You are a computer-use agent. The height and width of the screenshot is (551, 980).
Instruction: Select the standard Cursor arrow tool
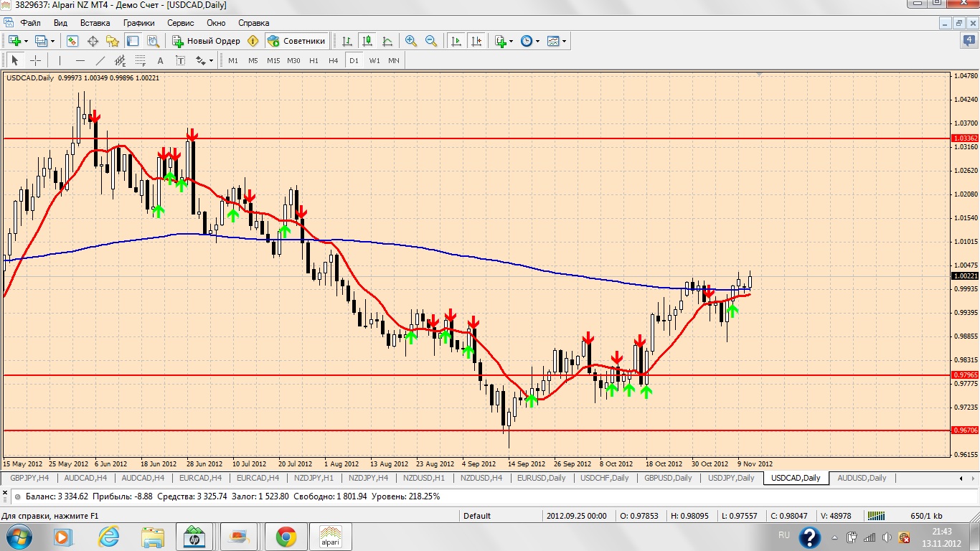14,61
